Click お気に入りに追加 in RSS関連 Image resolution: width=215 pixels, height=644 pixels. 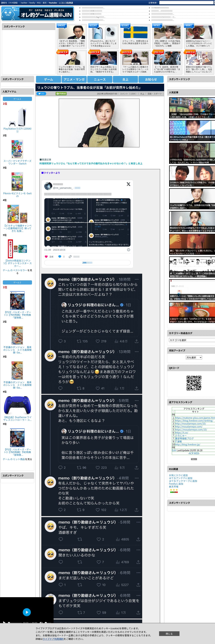pyautogui.click(x=178, y=475)
